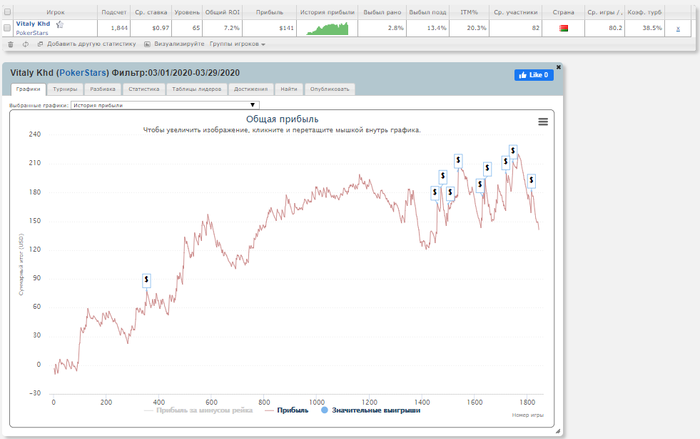Image resolution: width=700 pixels, height=439 pixels.
Task: Click the $0.97 average stake cell
Action: click(x=151, y=28)
